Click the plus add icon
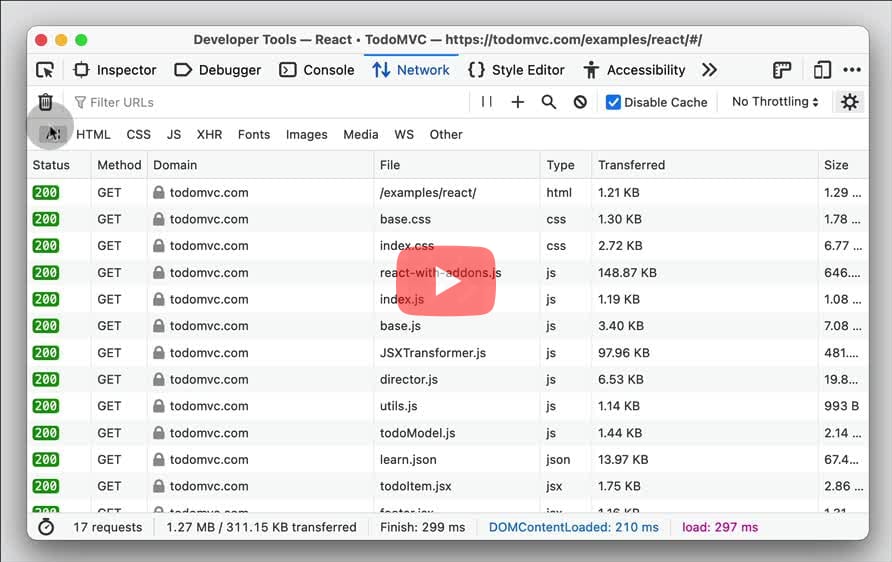This screenshot has height=562, width=892. pos(518,102)
